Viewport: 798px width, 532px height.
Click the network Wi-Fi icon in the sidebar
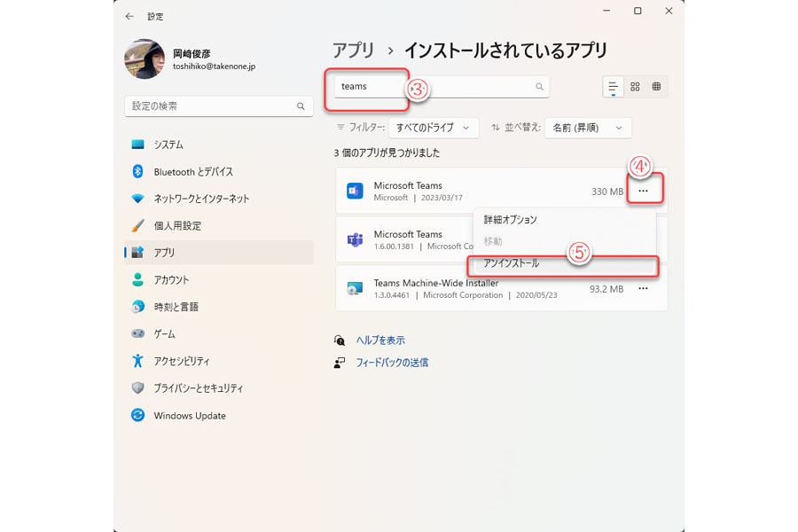click(x=138, y=199)
